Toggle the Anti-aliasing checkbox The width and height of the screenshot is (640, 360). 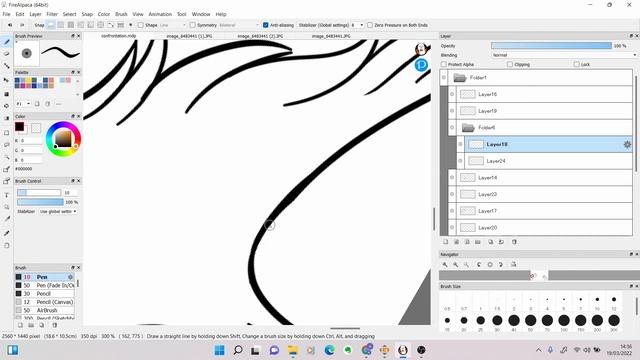(266, 25)
